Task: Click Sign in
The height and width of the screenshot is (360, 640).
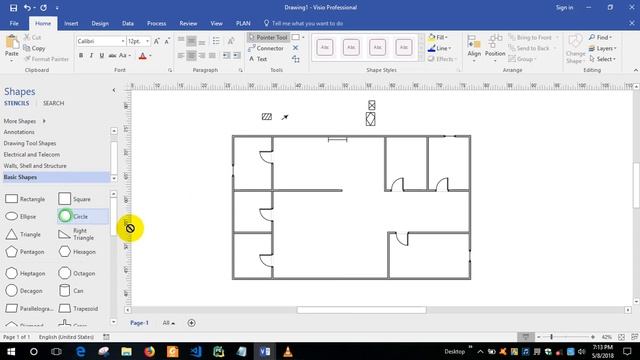Action: (564, 7)
